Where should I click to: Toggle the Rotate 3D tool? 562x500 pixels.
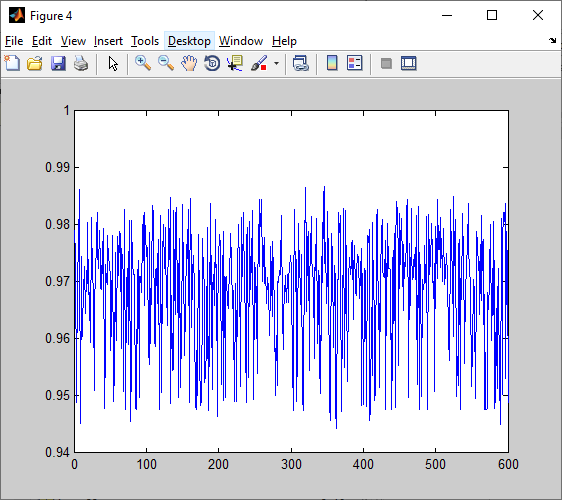pyautogui.click(x=212, y=63)
